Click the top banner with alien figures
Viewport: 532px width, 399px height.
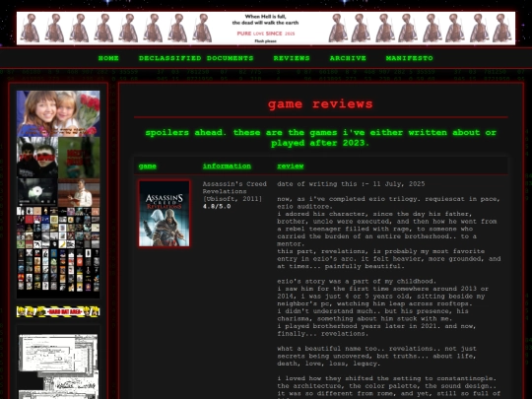pos(266,29)
